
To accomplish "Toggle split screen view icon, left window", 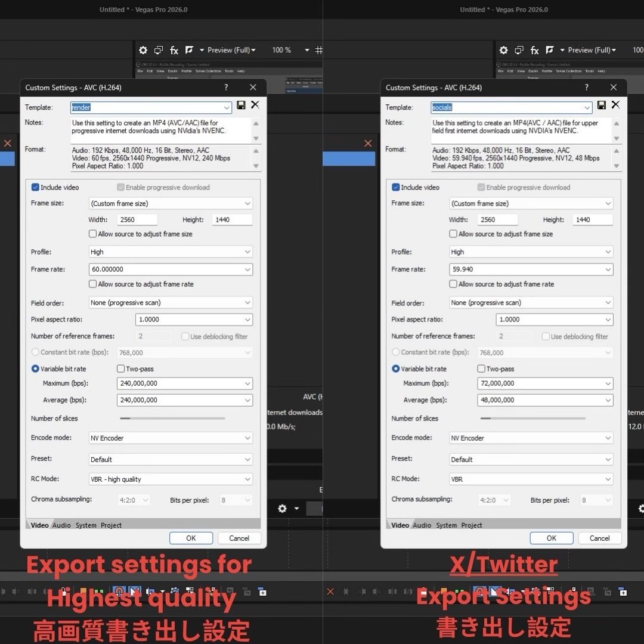I will (190, 50).
